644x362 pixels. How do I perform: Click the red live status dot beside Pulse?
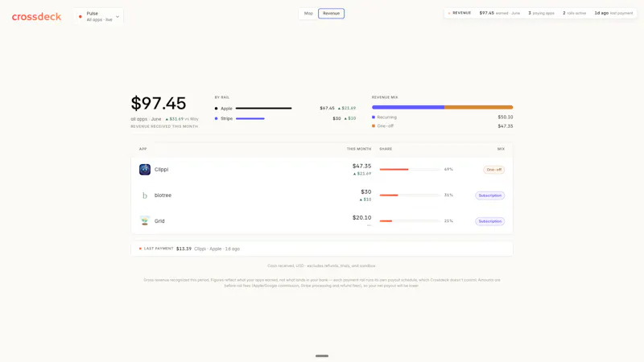(x=80, y=16)
